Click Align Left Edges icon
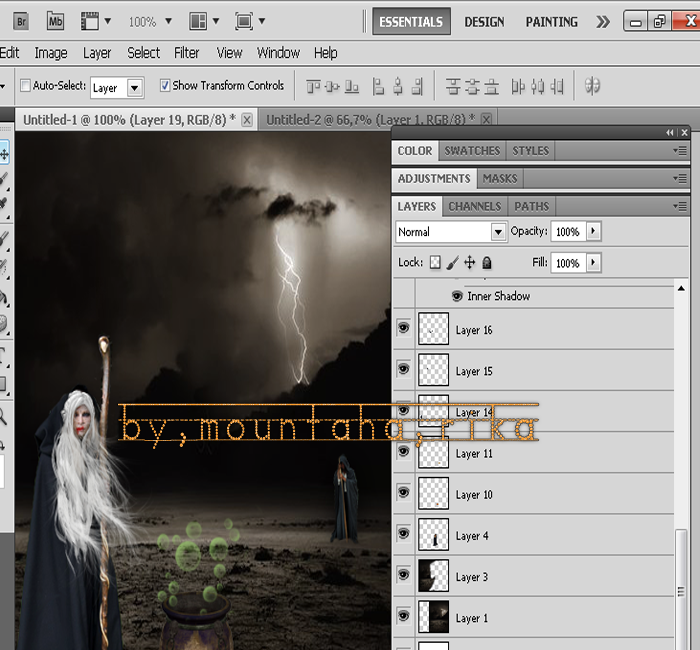Screen dimensions: 700x650 [378, 86]
